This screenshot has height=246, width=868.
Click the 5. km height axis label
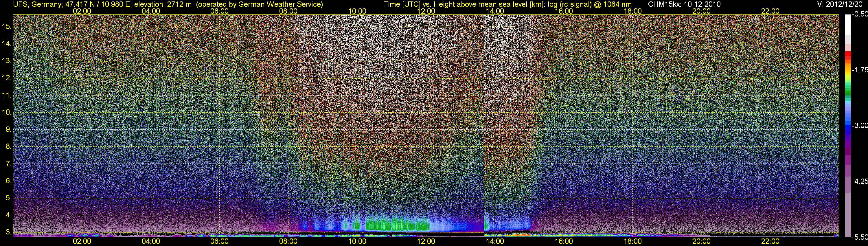pos(8,198)
